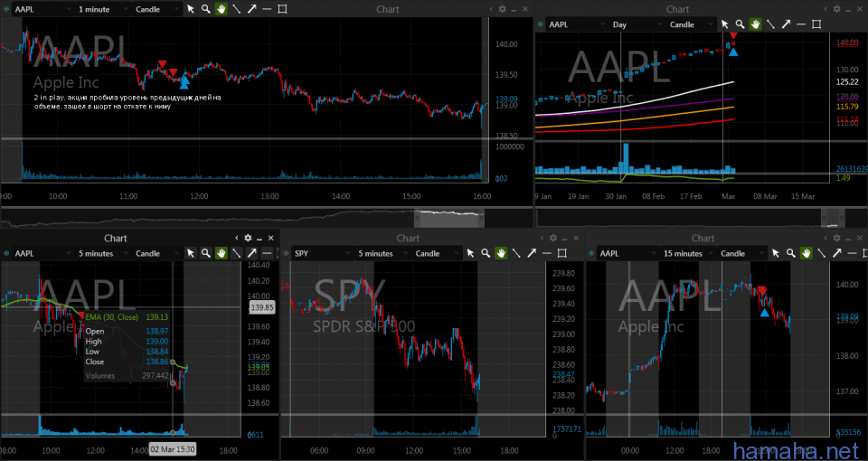Image resolution: width=868 pixels, height=461 pixels.
Task: Select trend line tool in AAPL 15 minutes chart
Action: [x=821, y=253]
